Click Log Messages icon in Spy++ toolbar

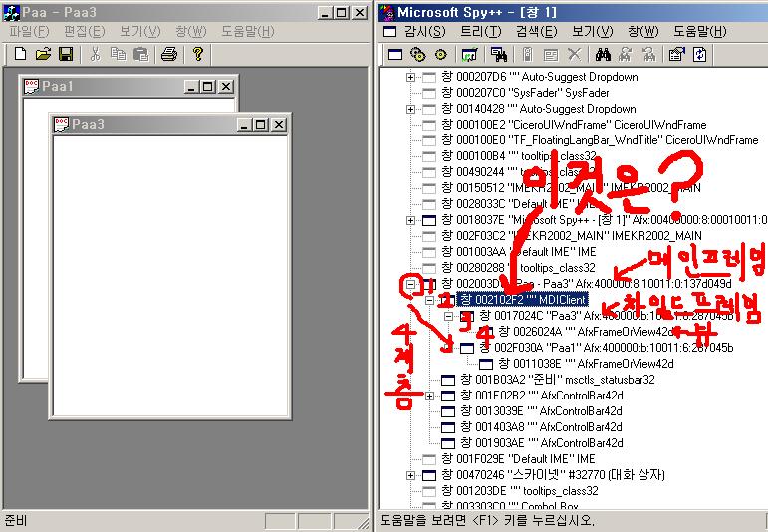click(x=470, y=55)
